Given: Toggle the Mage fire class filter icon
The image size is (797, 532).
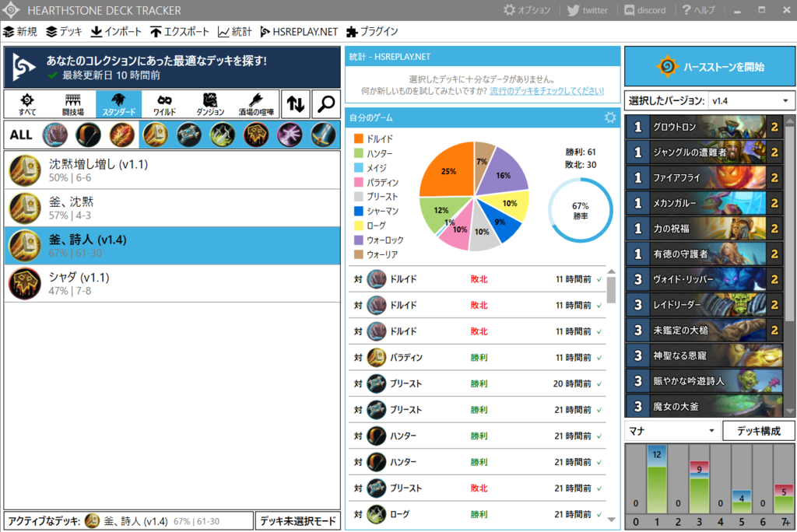Looking at the screenshot, I should click(x=122, y=135).
